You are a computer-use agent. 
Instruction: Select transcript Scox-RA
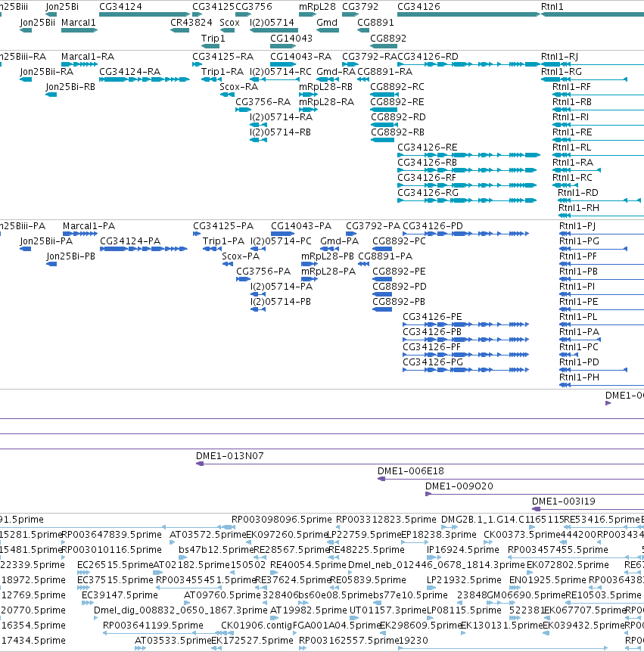[239, 86]
